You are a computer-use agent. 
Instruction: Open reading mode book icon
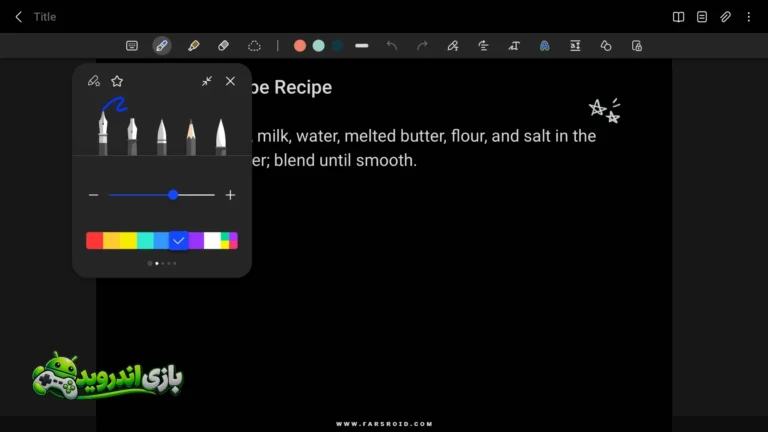678,17
